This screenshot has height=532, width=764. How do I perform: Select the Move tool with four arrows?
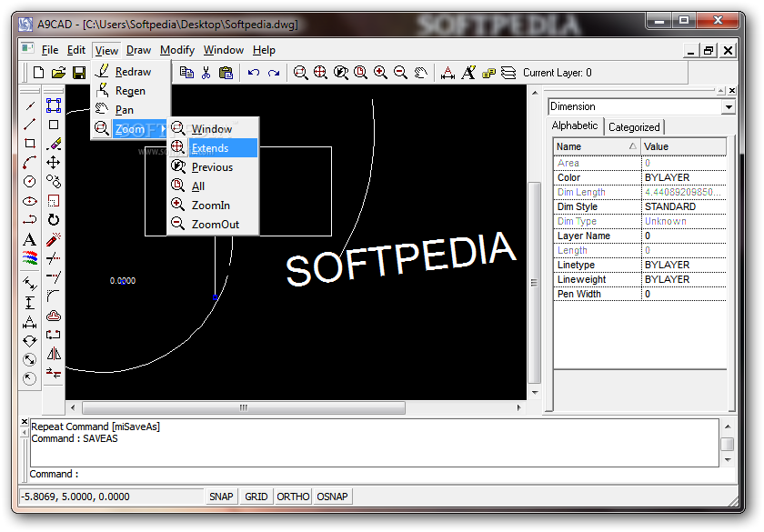54,162
